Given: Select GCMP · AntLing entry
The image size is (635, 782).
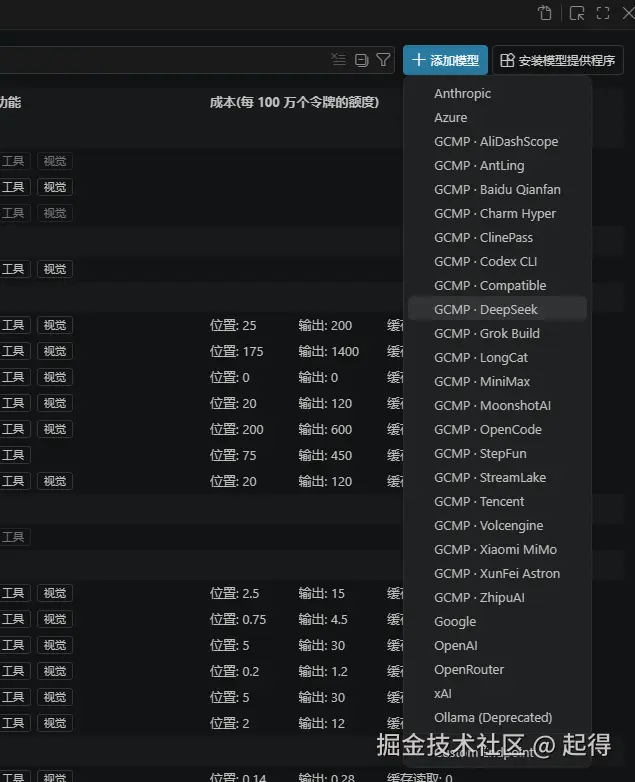Looking at the screenshot, I should coord(497,166).
